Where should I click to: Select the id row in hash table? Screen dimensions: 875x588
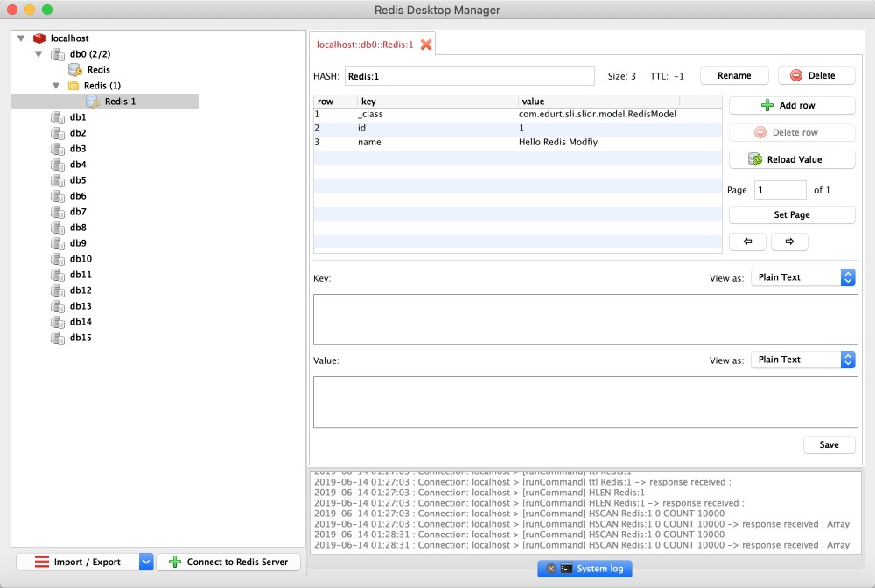[517, 129]
